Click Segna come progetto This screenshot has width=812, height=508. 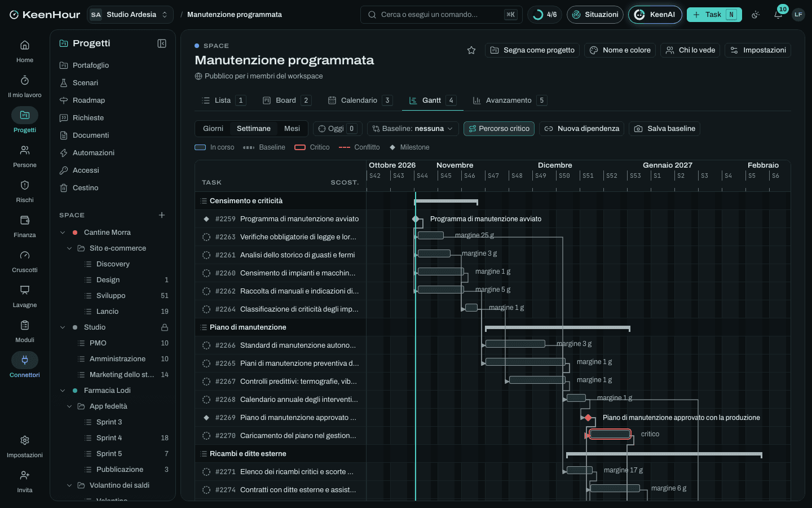coord(532,50)
